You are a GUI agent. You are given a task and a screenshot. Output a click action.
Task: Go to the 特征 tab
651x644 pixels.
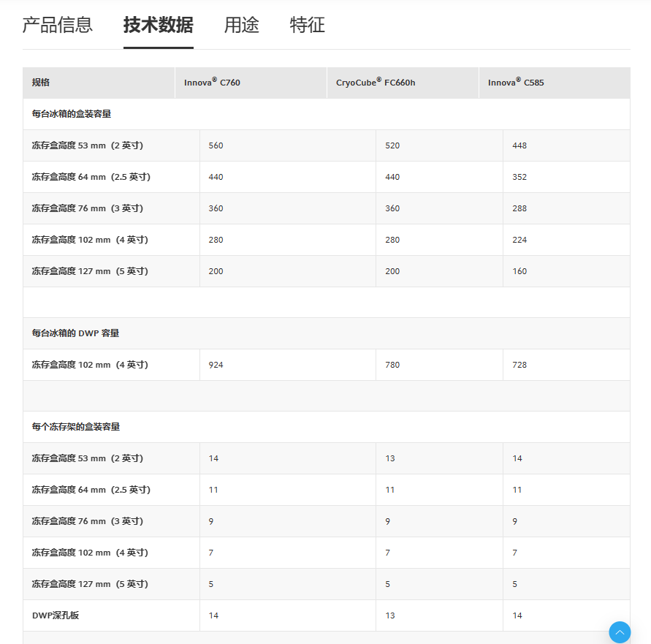(x=307, y=25)
